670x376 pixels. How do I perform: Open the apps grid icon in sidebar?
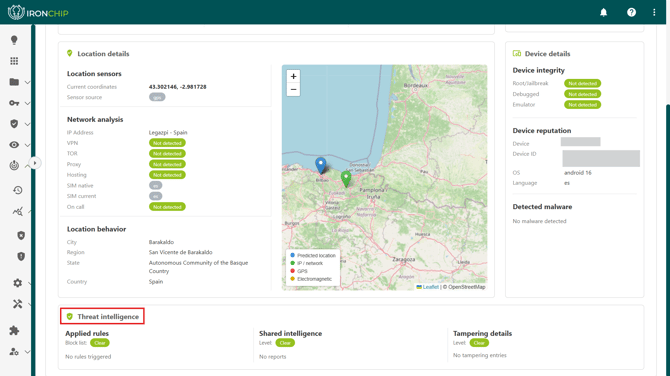click(x=14, y=61)
